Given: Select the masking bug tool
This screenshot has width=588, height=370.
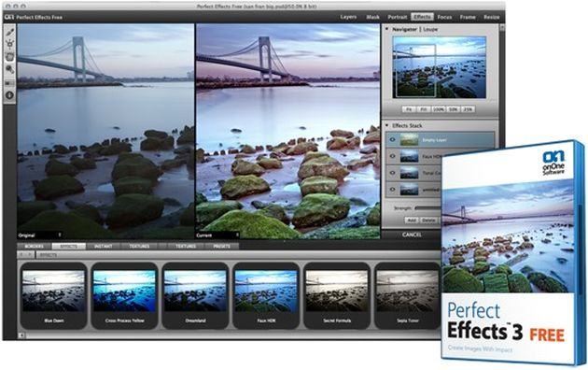Looking at the screenshot, I should coord(9,44).
